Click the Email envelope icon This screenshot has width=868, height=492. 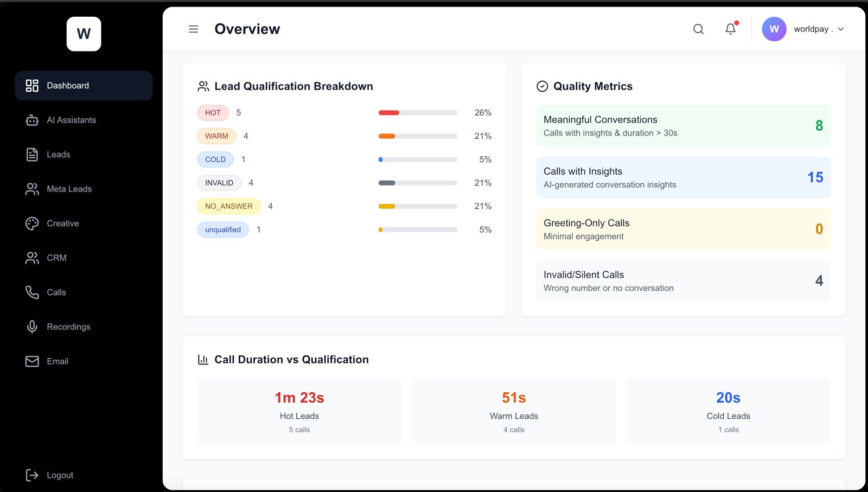click(32, 361)
